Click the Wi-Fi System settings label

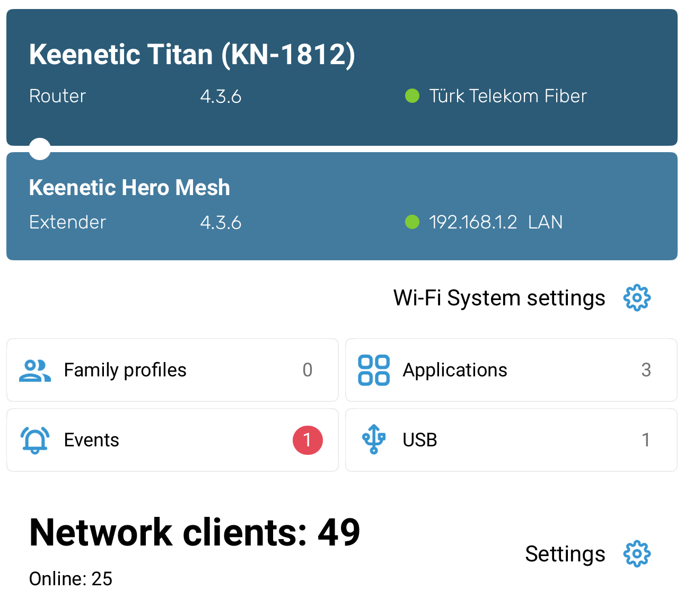[499, 298]
